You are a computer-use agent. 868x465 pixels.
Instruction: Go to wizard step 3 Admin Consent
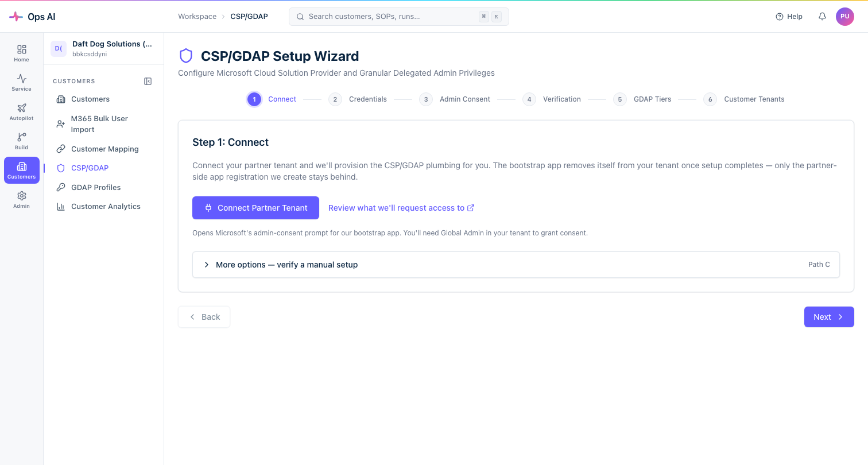pyautogui.click(x=455, y=99)
